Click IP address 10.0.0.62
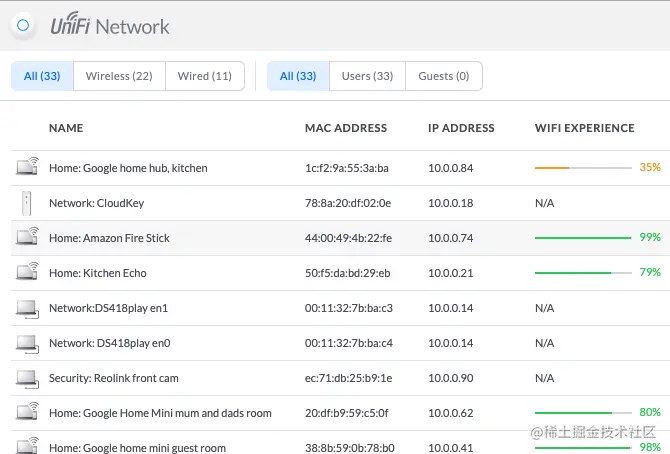670x454 pixels. [451, 413]
